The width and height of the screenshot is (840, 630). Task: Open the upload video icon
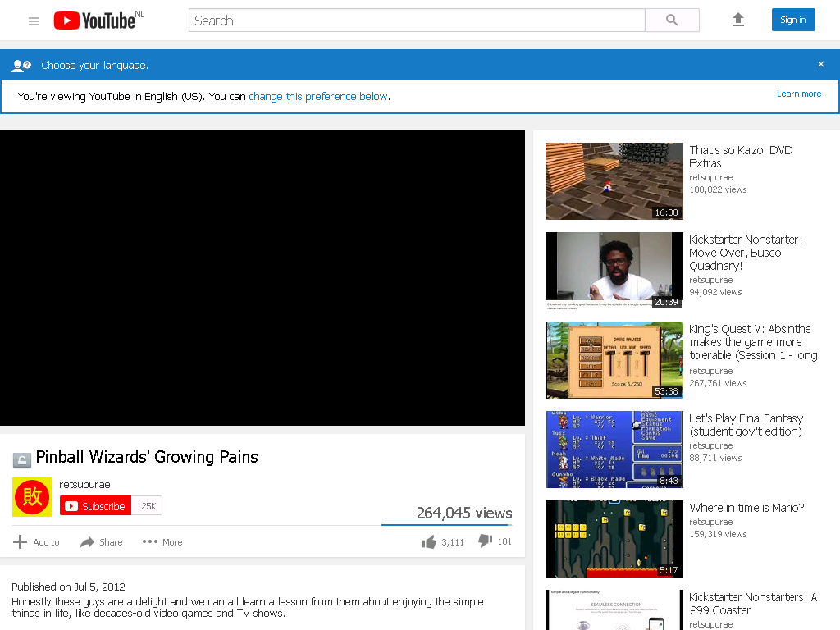[738, 20]
